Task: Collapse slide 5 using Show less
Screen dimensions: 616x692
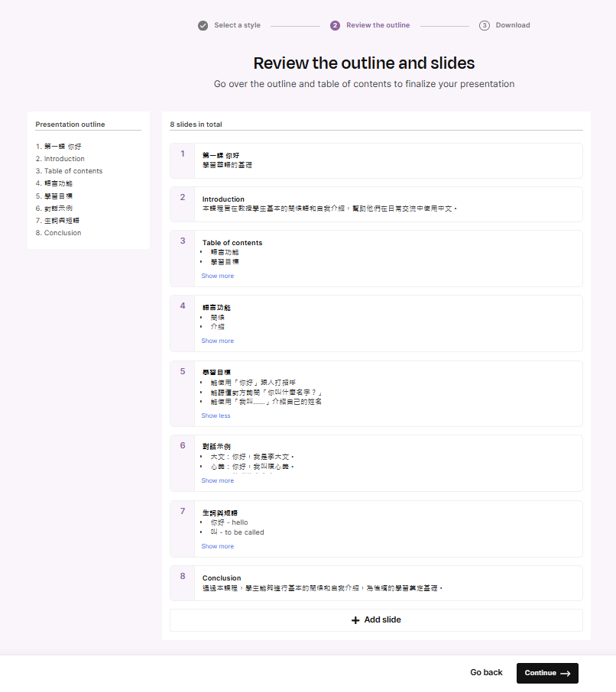Action: tap(216, 416)
